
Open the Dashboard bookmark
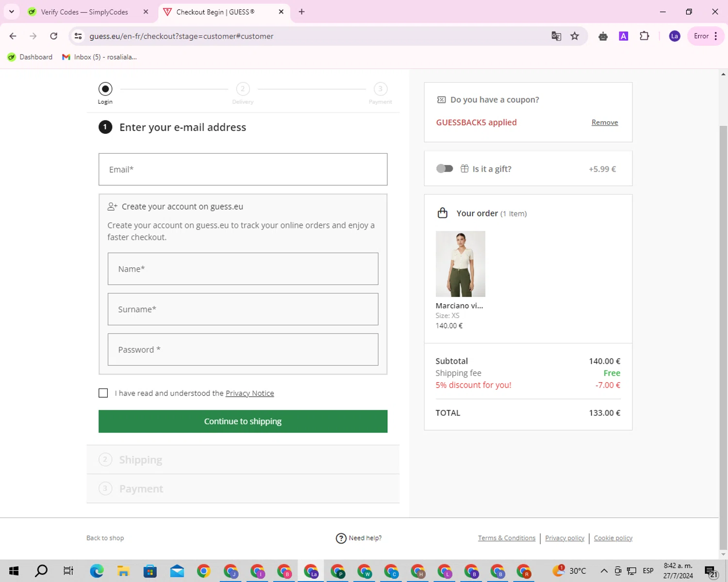(30, 57)
